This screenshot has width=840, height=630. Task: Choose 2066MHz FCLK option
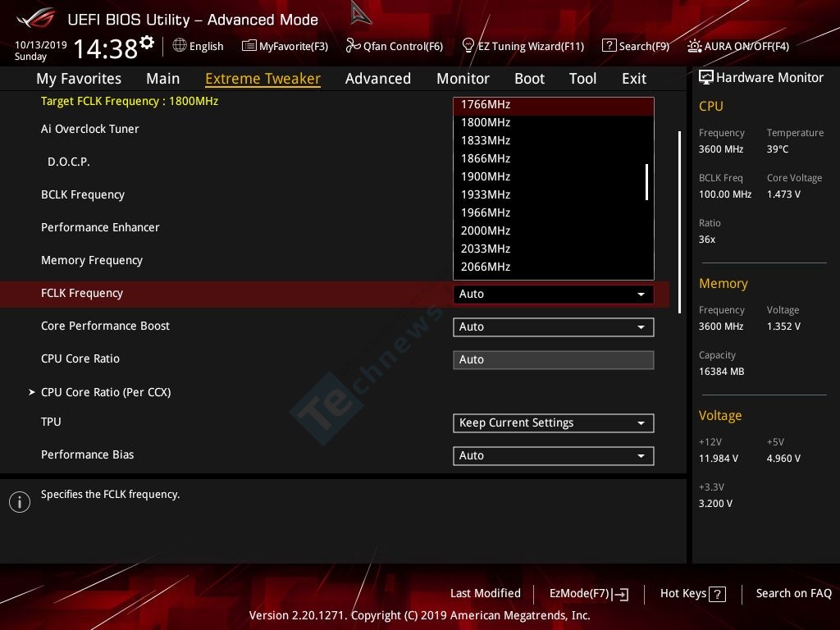pyautogui.click(x=554, y=267)
